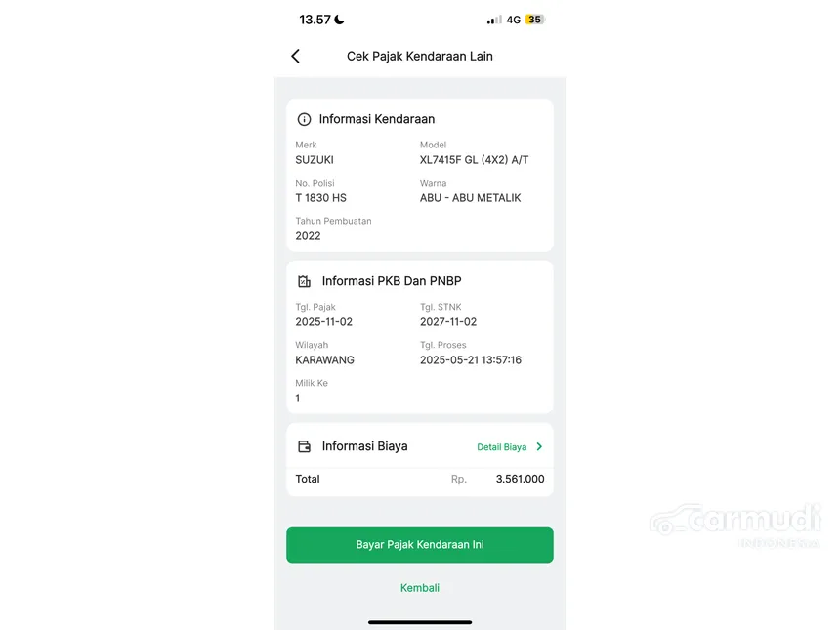Tap the Cek Pajak Kendaraan Lain title
The image size is (840, 630).
coord(420,57)
